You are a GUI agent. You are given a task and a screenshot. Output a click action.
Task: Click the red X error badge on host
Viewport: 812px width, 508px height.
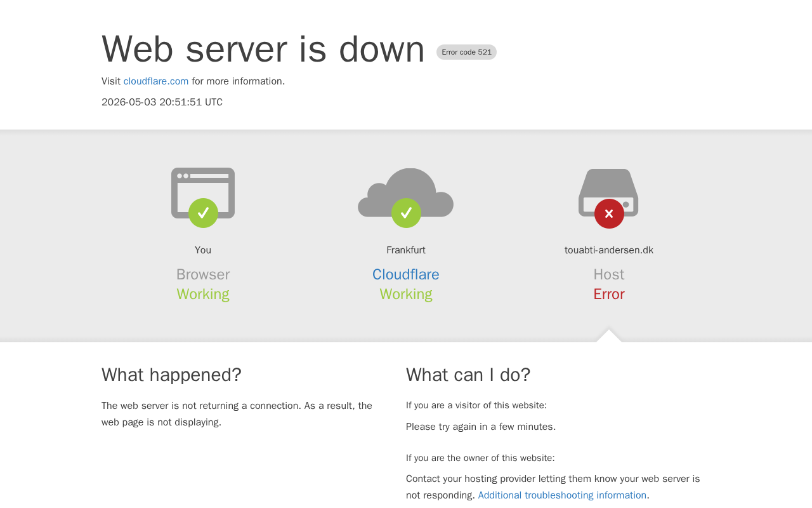tap(609, 213)
